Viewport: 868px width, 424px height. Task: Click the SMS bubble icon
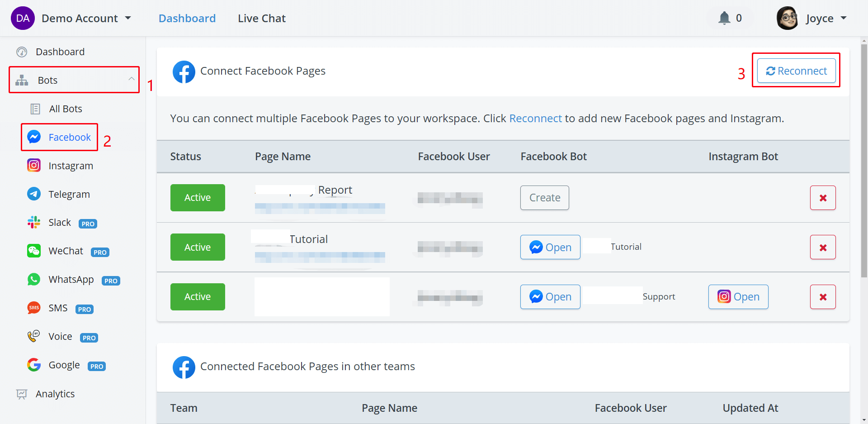[x=34, y=308]
